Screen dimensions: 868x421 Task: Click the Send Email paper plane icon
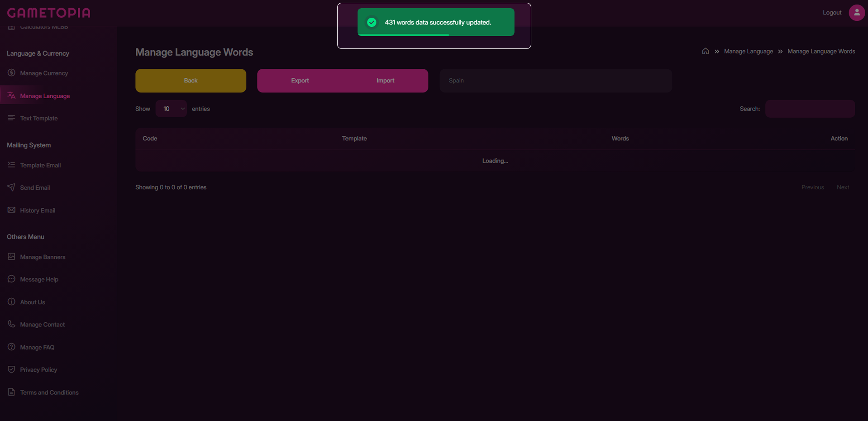point(11,187)
